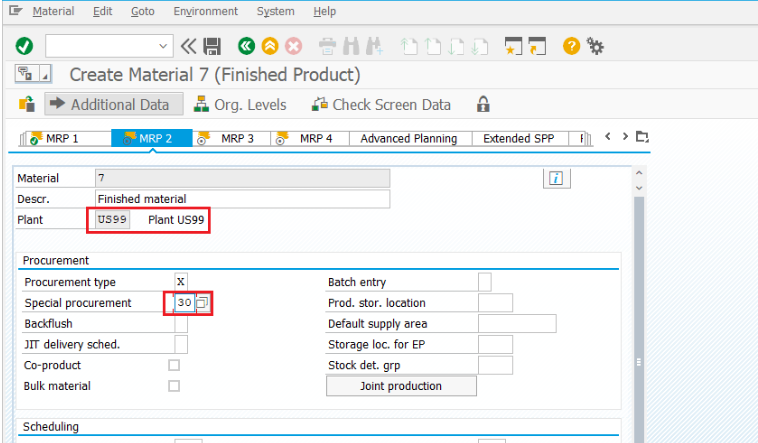Click the yellow Exit icon
Viewport: 758px width, 443px height.
[x=269, y=46]
